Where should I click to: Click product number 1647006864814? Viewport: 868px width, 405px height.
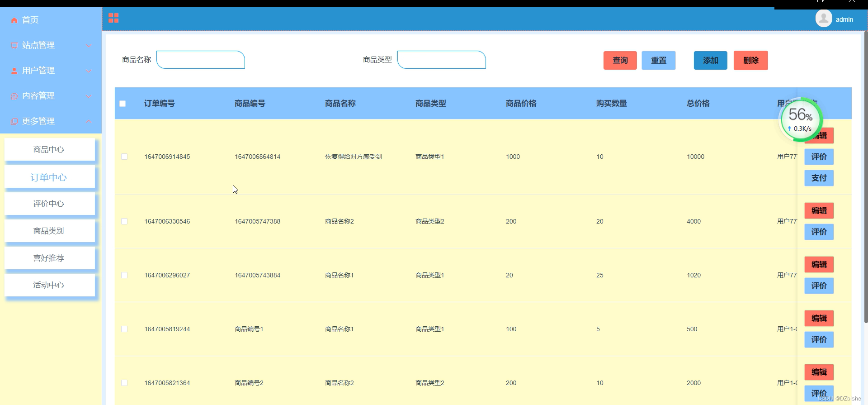click(x=258, y=157)
